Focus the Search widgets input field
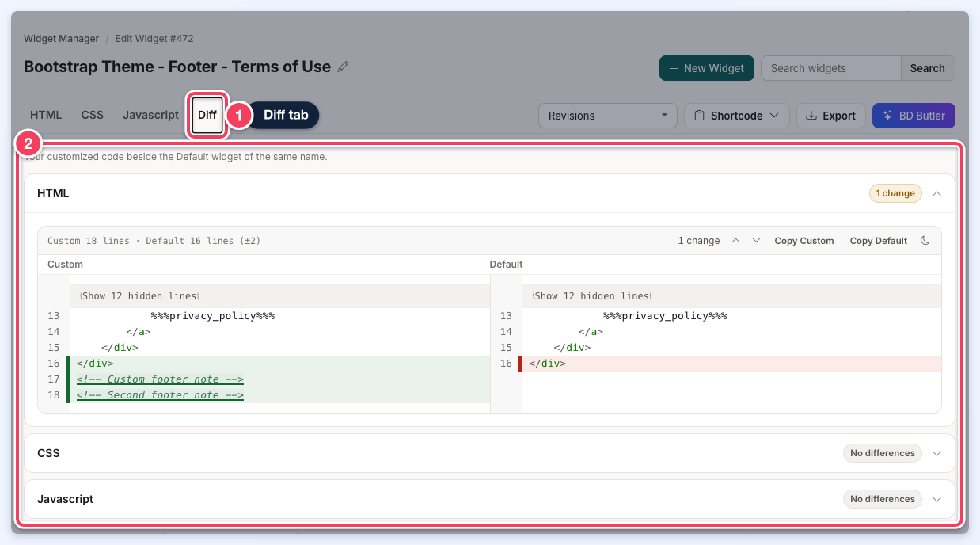This screenshot has width=980, height=545. pyautogui.click(x=831, y=68)
